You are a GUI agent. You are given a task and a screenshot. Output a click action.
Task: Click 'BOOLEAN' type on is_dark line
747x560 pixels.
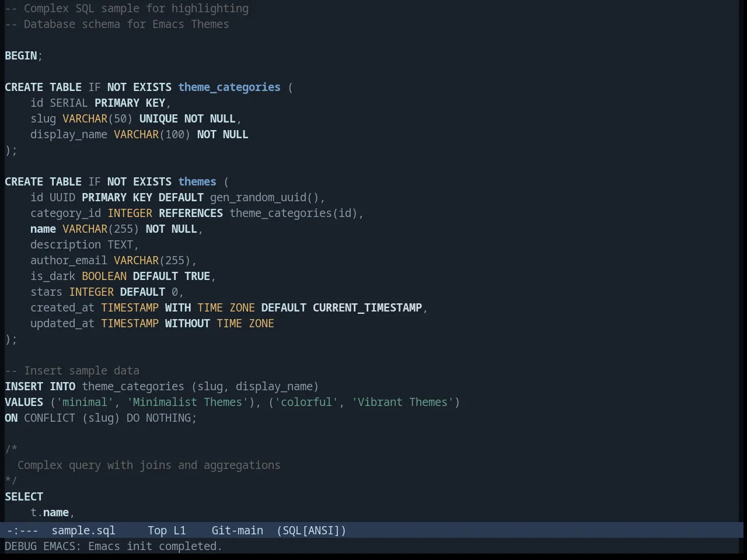pyautogui.click(x=104, y=276)
